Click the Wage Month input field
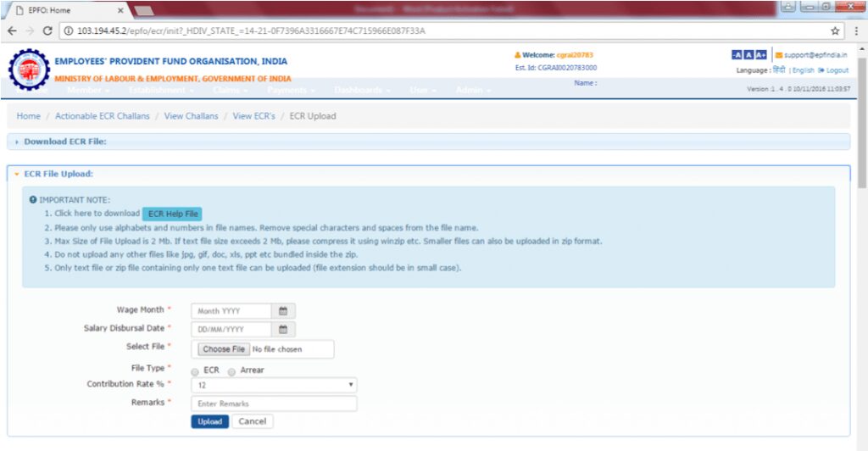 click(x=231, y=311)
